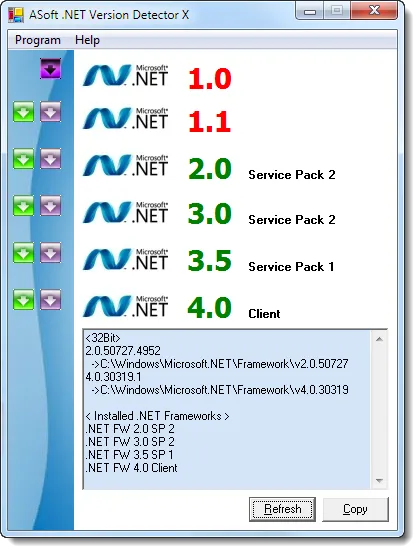Click the Microsoft .NET logo for version 3.0
Screen dimensions: 420x553
(126, 212)
